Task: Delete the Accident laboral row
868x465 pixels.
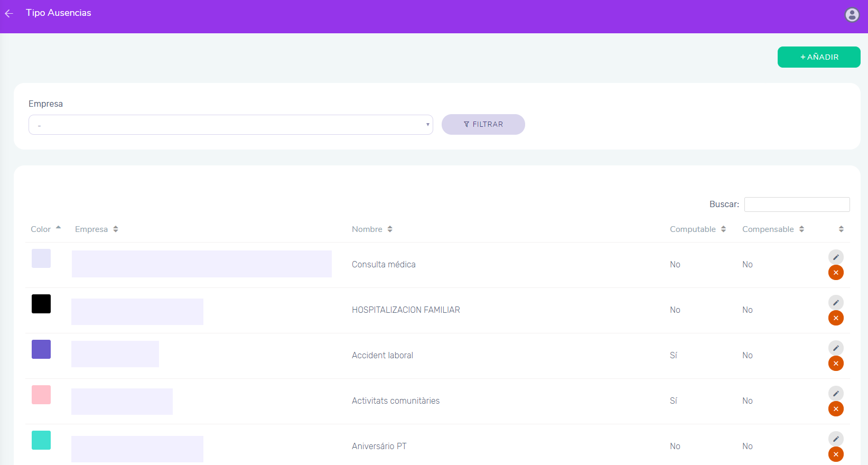Action: [x=836, y=364]
